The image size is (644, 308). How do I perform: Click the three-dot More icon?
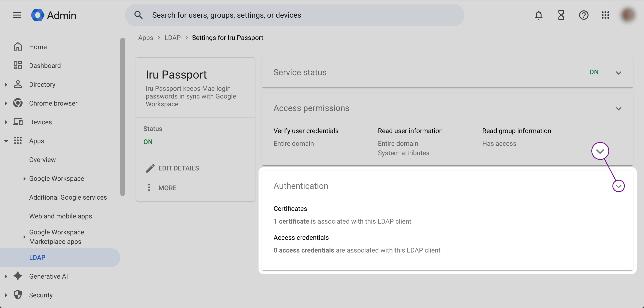click(149, 187)
